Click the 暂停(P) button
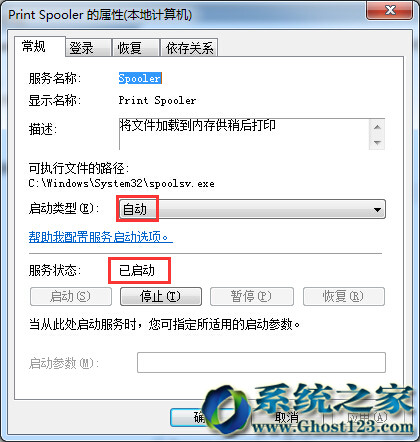Screen dimensions: 420x442 click(252, 296)
